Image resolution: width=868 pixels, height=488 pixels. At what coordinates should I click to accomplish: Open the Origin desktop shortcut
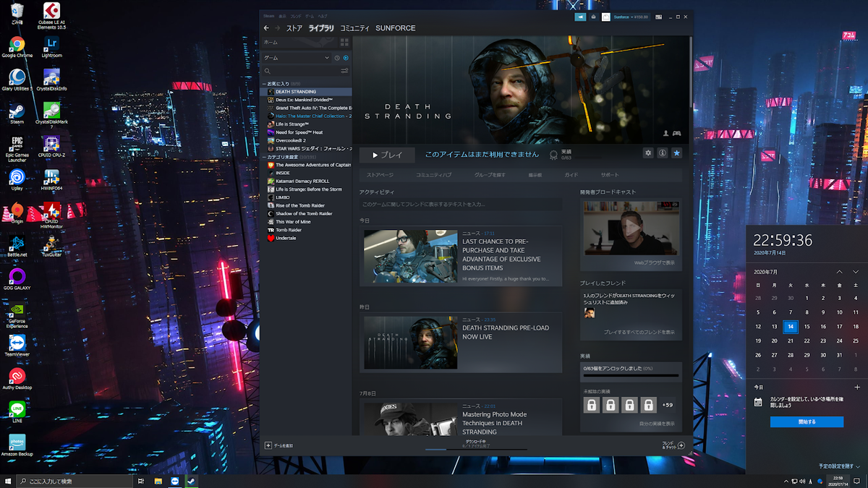17,213
